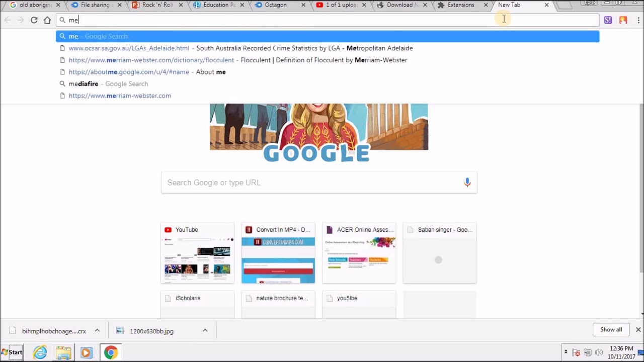Open the you5tbe shortcut tile
644x362 pixels.
click(359, 304)
